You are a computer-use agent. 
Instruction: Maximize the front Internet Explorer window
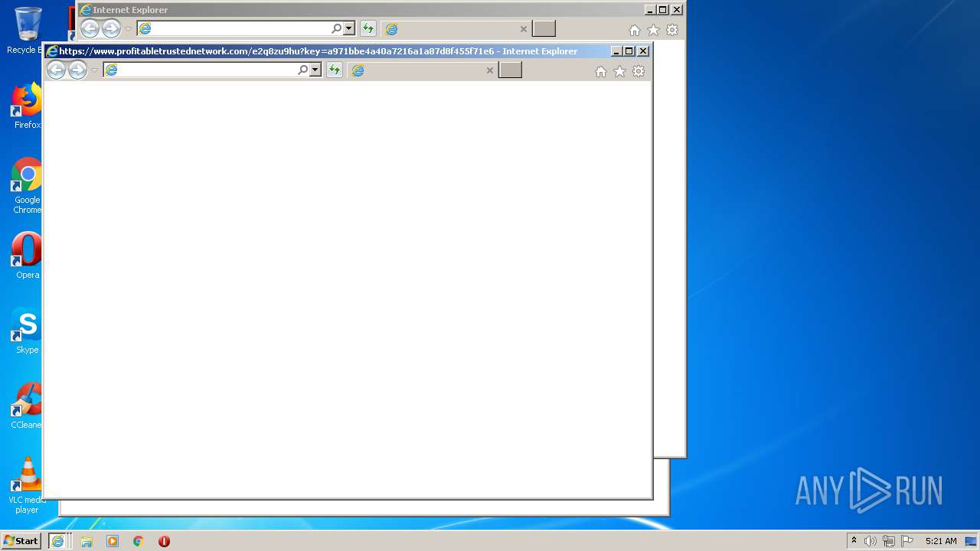point(629,51)
